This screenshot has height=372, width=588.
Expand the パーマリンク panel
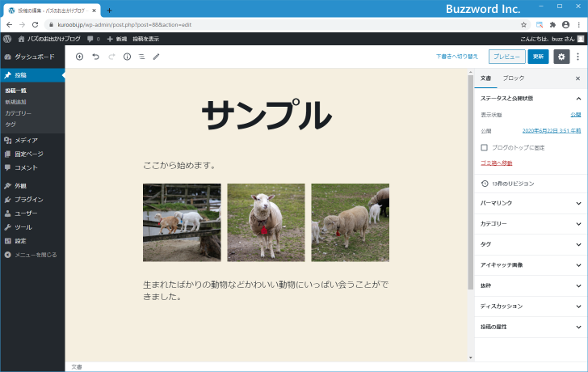(x=530, y=203)
